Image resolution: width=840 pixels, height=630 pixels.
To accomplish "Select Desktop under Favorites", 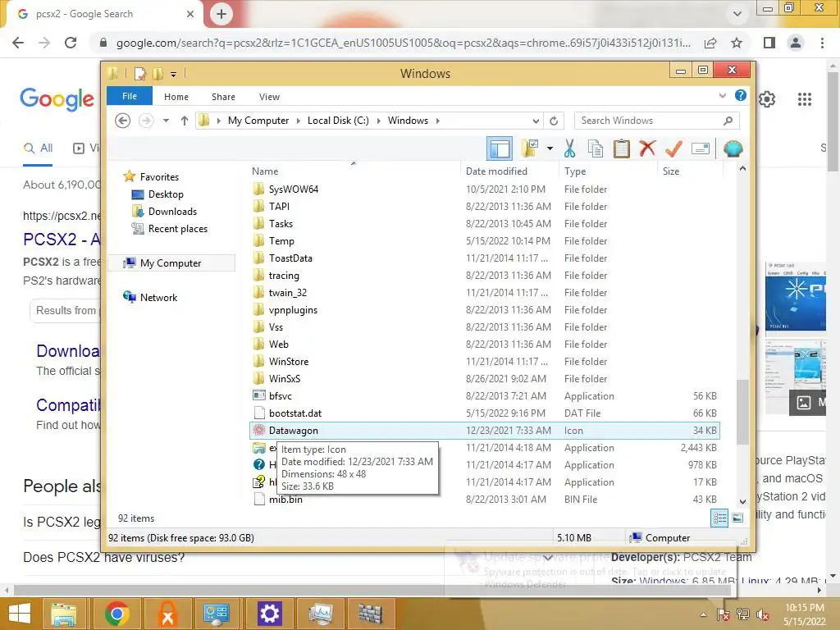I will tap(166, 194).
